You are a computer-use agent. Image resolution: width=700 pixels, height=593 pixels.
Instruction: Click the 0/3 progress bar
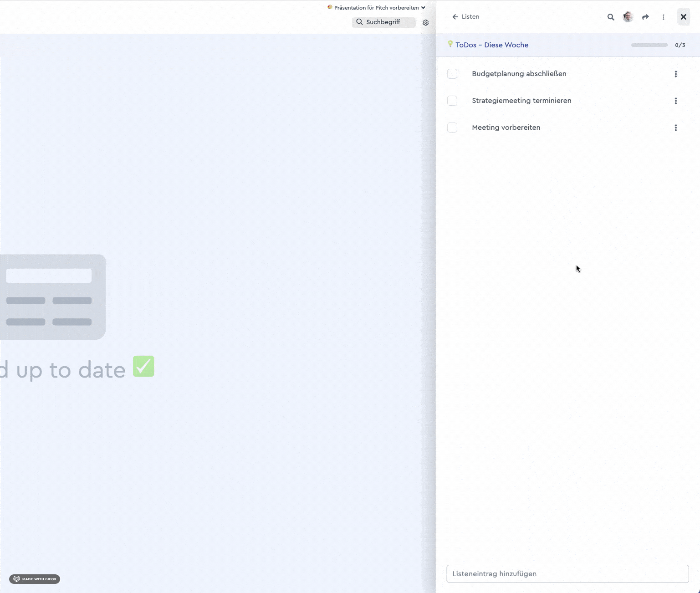[649, 45]
